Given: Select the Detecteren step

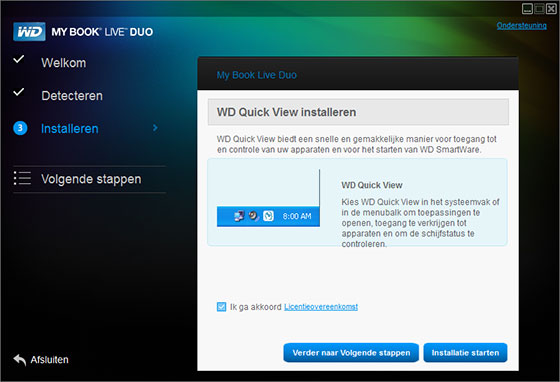Looking at the screenshot, I should point(72,96).
